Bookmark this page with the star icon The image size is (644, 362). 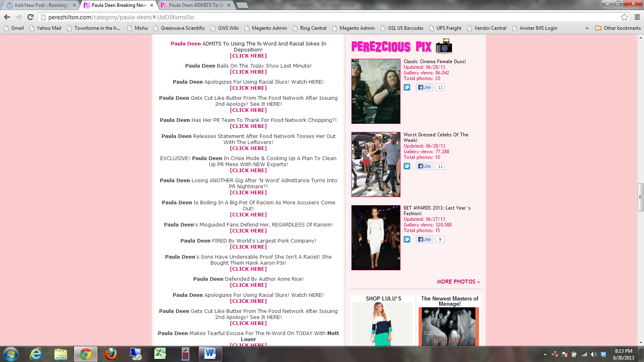tap(624, 17)
